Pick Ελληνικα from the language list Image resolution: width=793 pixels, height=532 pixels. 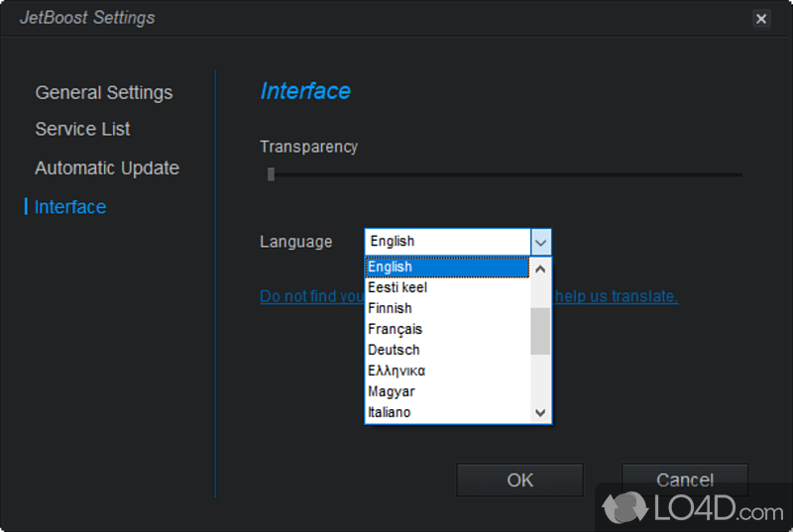(x=446, y=371)
